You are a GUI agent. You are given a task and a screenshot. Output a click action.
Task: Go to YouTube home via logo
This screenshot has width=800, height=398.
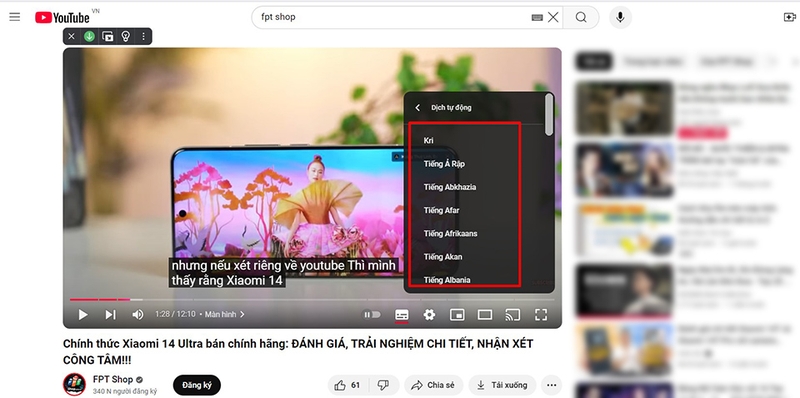click(x=62, y=17)
